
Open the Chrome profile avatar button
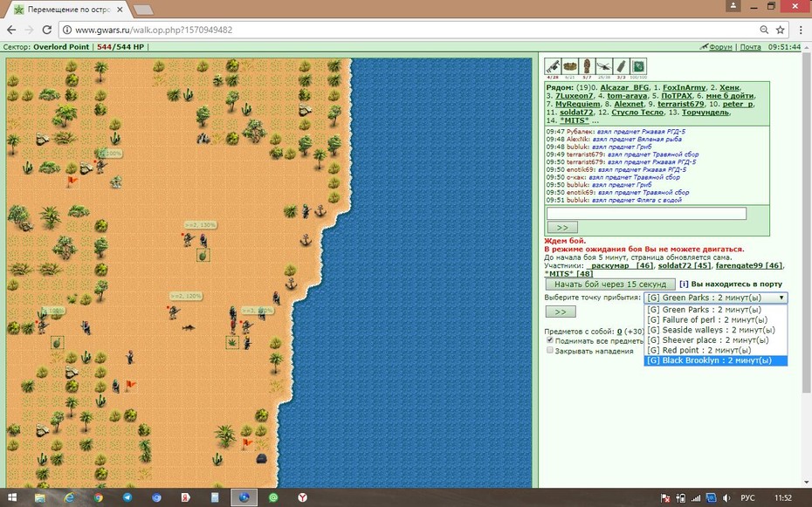click(733, 6)
